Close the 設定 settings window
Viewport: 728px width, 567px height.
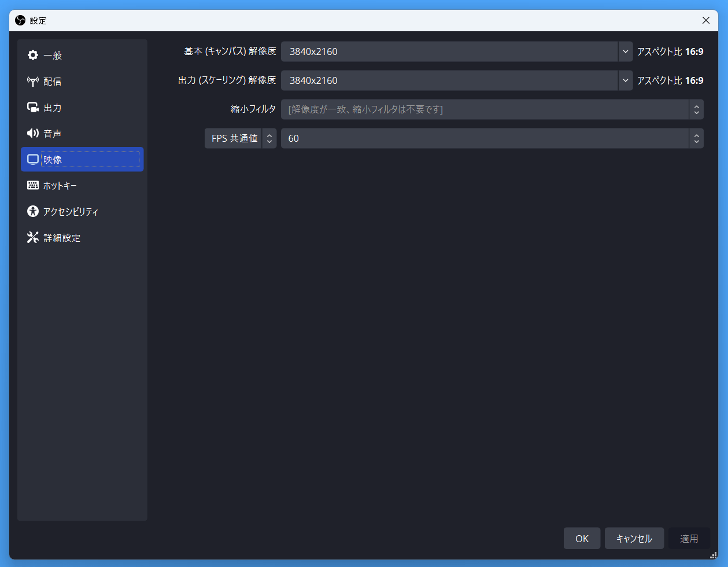705,20
